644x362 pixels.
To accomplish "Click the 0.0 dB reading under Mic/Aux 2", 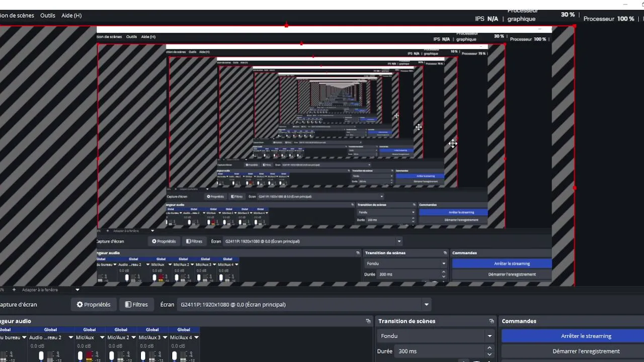I will pyautogui.click(x=115, y=346).
